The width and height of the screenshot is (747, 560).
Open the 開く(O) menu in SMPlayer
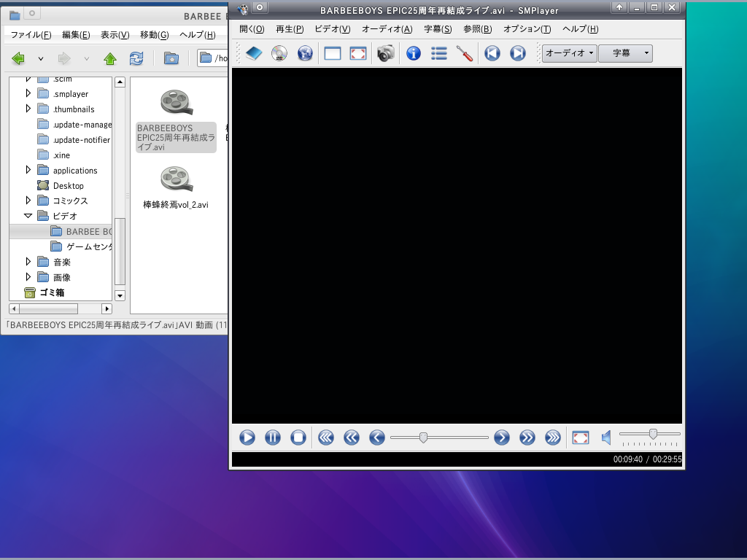tap(252, 29)
